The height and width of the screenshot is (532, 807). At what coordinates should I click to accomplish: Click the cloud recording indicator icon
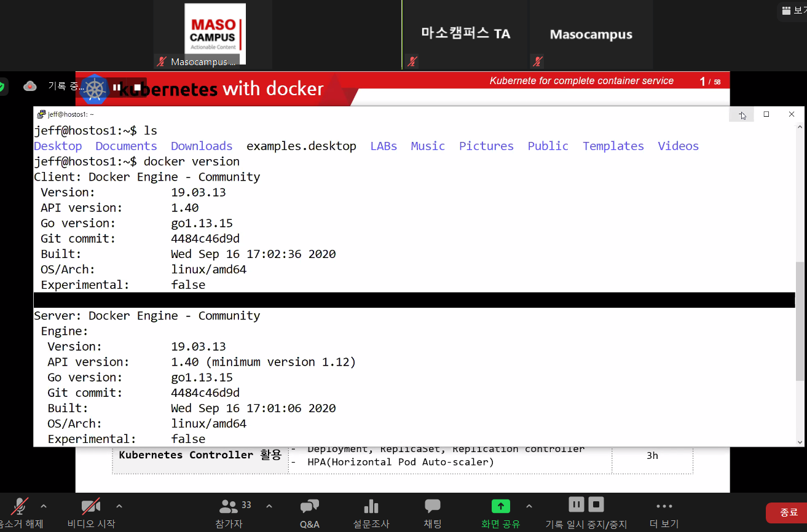(x=30, y=87)
